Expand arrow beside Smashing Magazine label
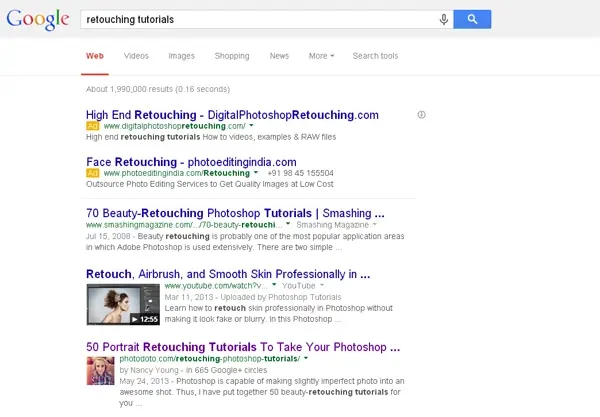Viewport: 600px width, 417px height. click(x=375, y=224)
